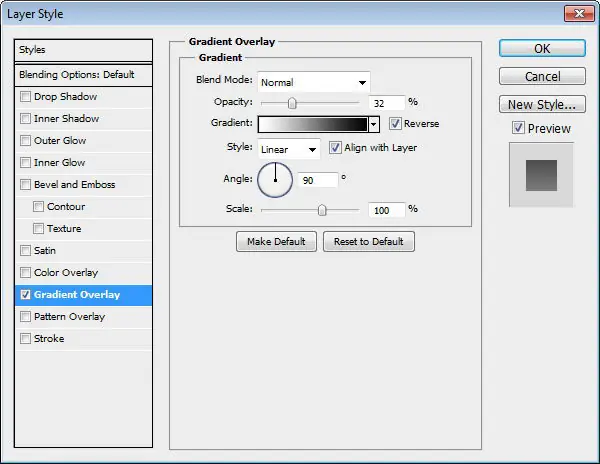Tick the Color Overlay checkbox
This screenshot has height=464, width=600.
click(x=25, y=272)
